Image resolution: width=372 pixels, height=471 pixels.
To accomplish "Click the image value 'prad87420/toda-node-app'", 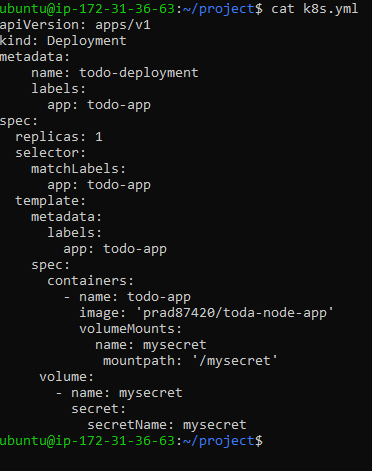I will point(235,313).
